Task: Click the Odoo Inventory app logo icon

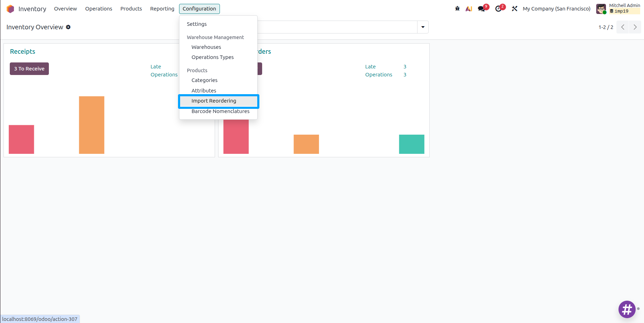Action: pos(10,9)
